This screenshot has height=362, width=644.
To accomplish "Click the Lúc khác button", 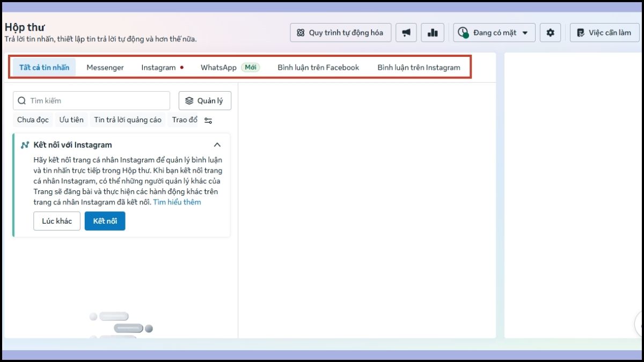I will click(x=57, y=221).
